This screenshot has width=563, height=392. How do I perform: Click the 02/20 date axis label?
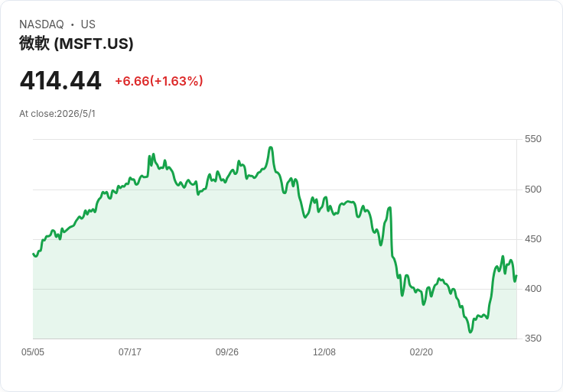[421, 352]
